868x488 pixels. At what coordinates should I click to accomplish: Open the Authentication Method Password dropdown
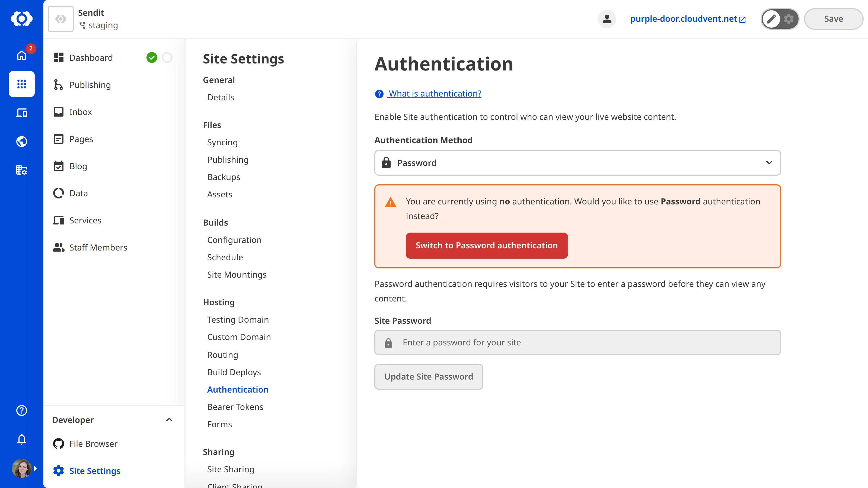pos(577,163)
